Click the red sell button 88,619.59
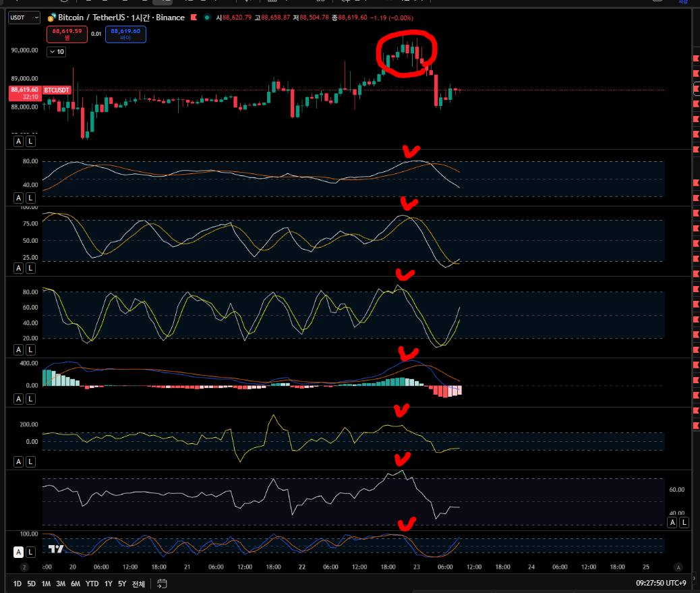This screenshot has height=593, width=700. tap(67, 34)
